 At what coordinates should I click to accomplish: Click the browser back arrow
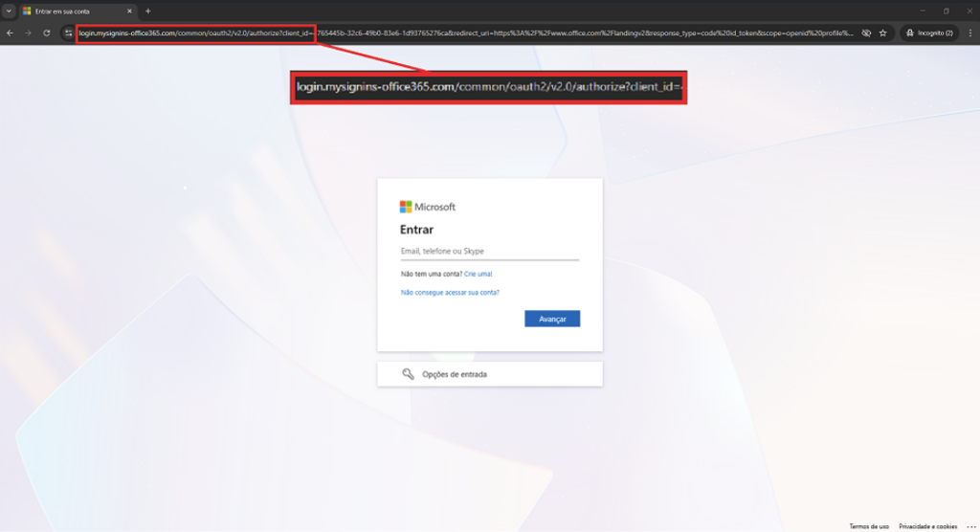(10, 33)
